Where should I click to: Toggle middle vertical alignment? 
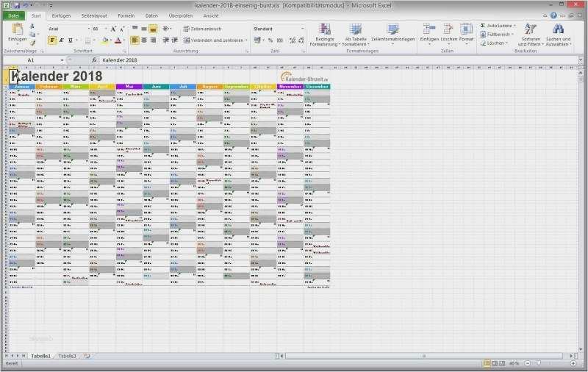pos(144,29)
